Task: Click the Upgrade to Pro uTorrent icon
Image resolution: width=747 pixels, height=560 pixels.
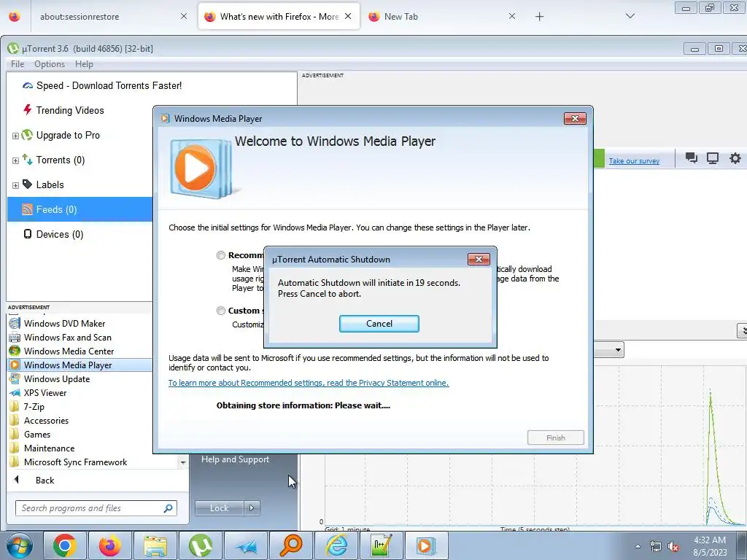Action: click(x=28, y=135)
